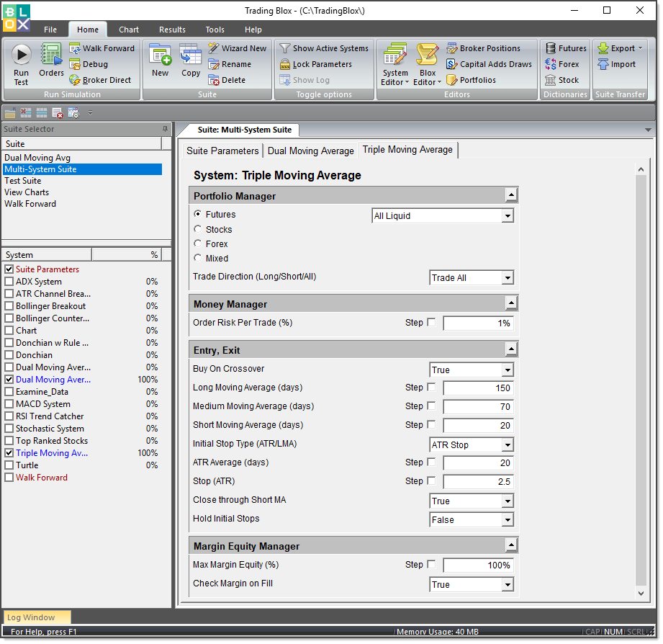Screen dimensions: 663x644
Task: Open the Stock dictionary
Action: pyautogui.click(x=561, y=80)
